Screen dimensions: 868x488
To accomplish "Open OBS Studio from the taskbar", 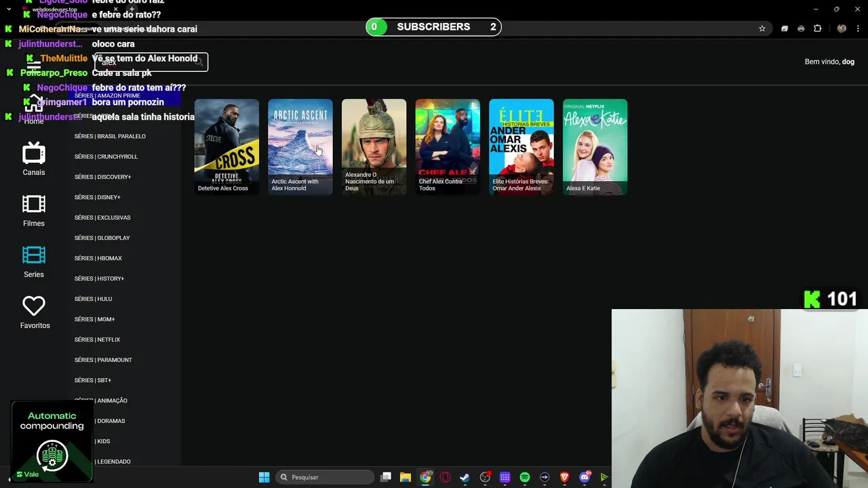I will tap(485, 477).
